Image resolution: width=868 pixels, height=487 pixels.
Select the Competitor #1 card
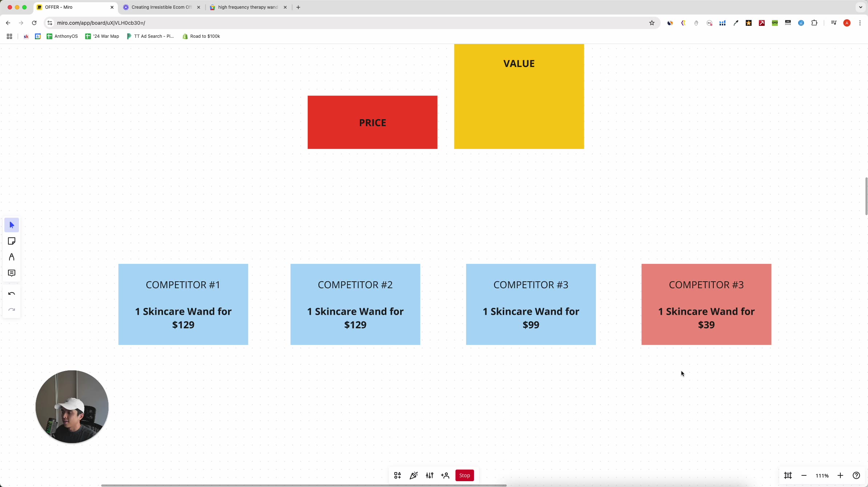[183, 304]
